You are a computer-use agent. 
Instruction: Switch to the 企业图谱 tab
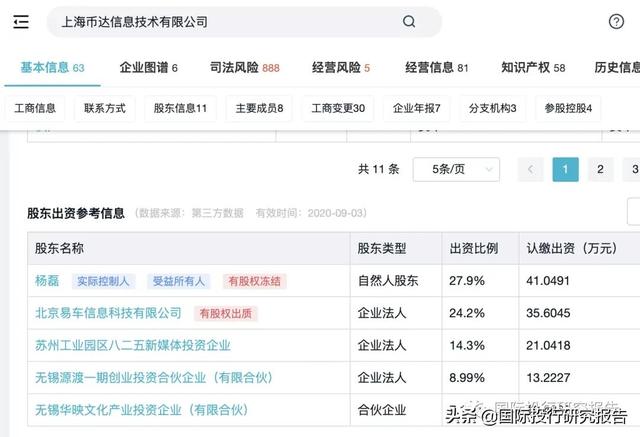pyautogui.click(x=149, y=67)
